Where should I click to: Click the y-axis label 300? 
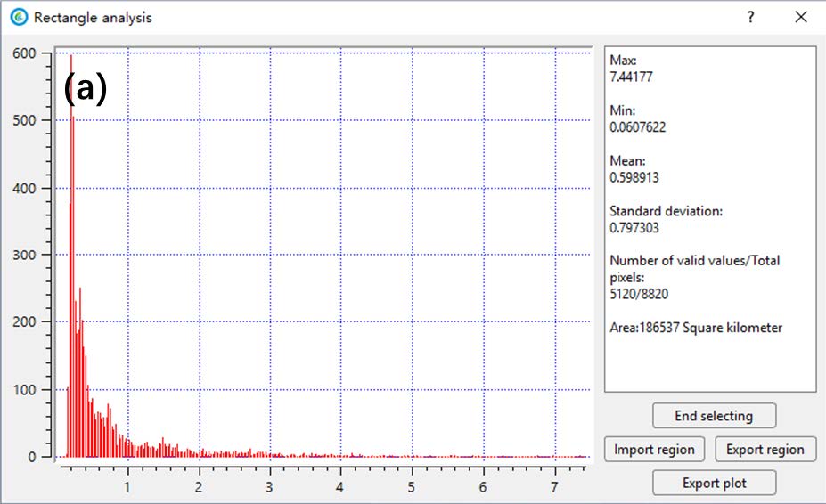point(24,256)
